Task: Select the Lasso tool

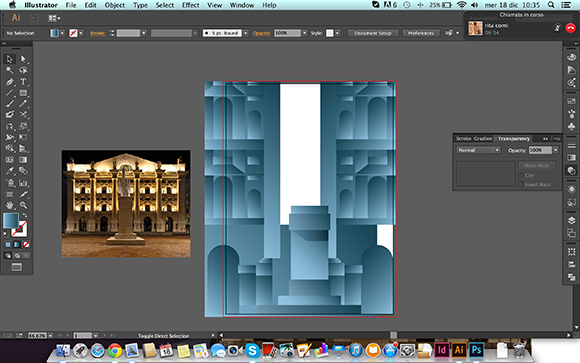Action: (23, 70)
